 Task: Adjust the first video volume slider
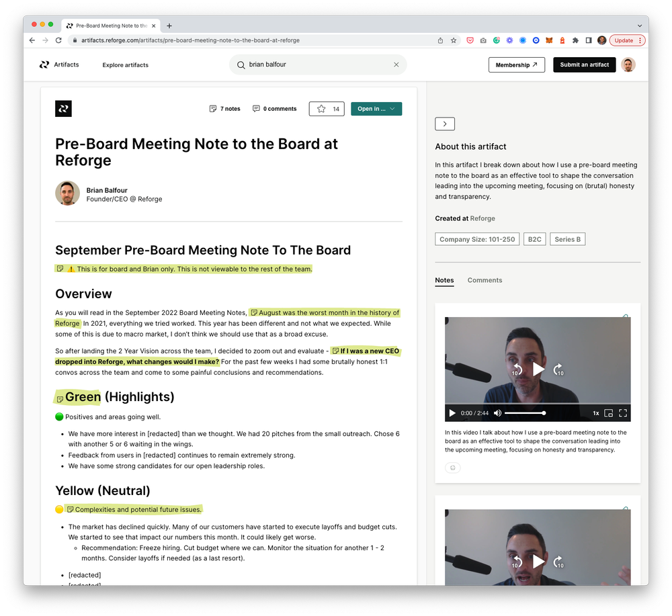[525, 413]
